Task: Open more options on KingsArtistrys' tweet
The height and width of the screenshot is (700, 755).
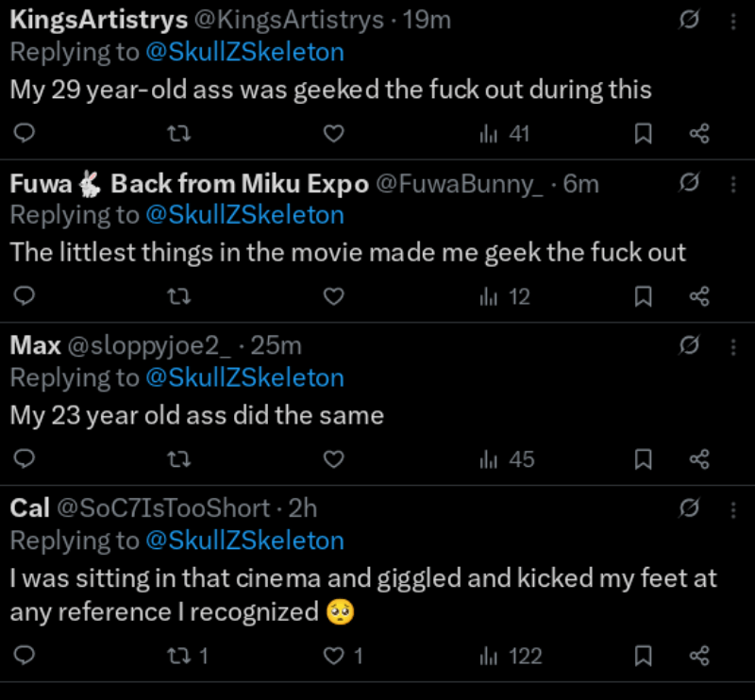Action: point(733,21)
